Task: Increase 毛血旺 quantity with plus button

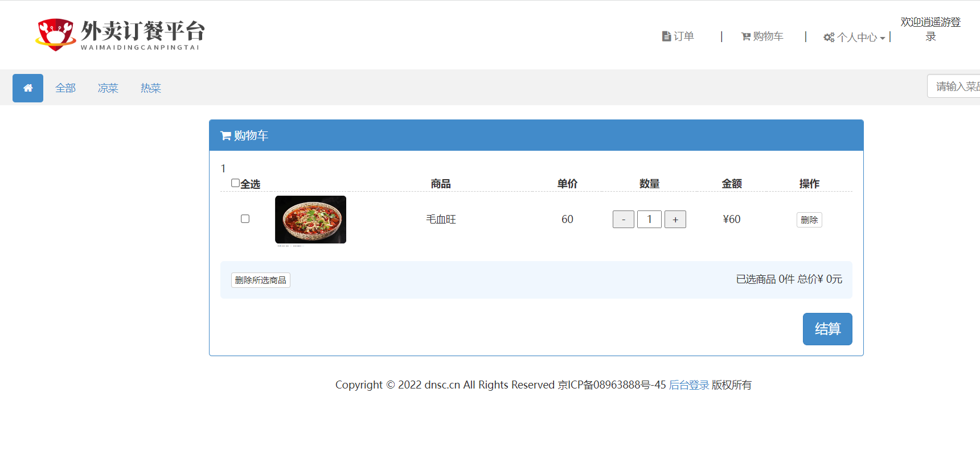Action: (x=675, y=220)
